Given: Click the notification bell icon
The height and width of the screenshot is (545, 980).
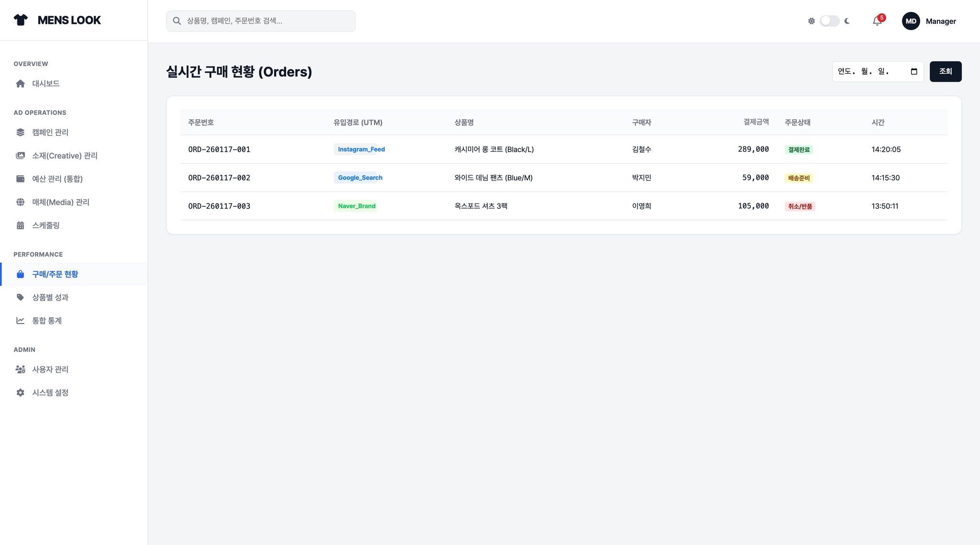Looking at the screenshot, I should click(x=877, y=21).
